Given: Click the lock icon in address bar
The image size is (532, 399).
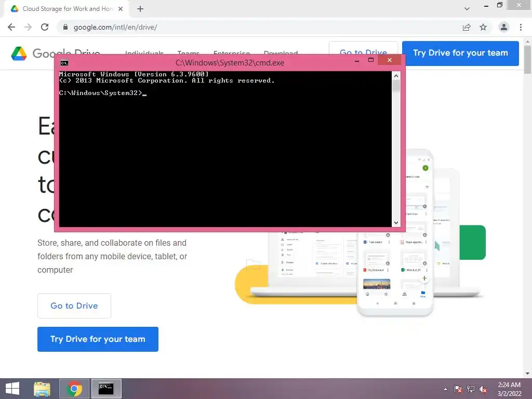Looking at the screenshot, I should pos(65,27).
